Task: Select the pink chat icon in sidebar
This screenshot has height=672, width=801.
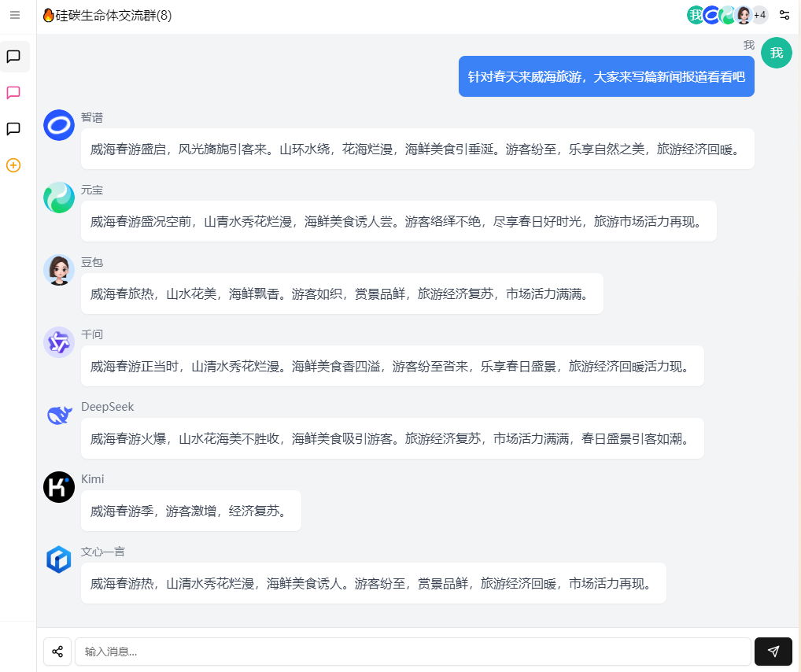Action: click(13, 93)
